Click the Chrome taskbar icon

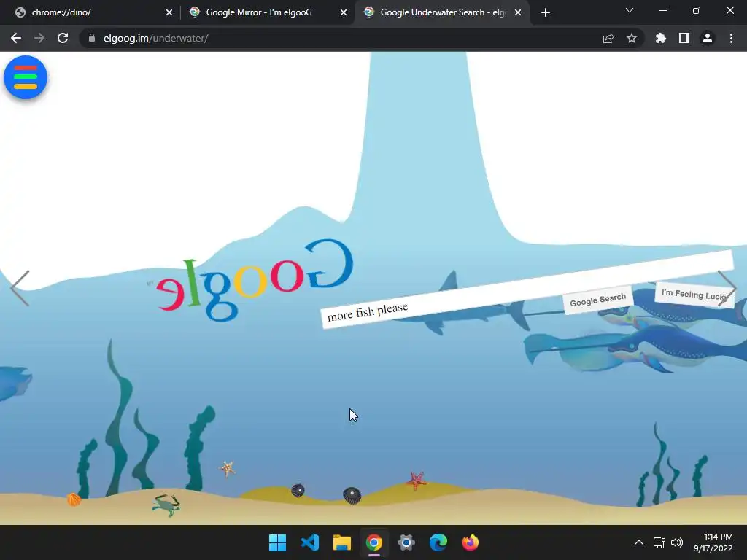point(374,542)
